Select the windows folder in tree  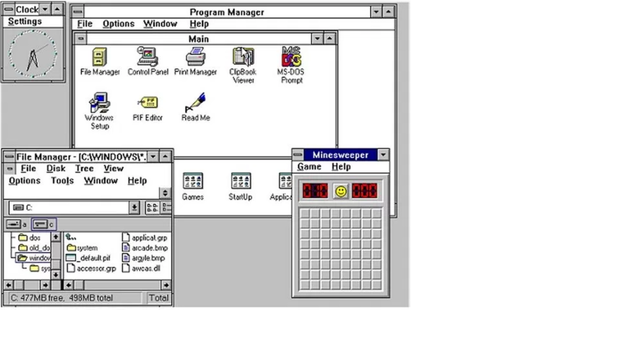click(x=34, y=258)
